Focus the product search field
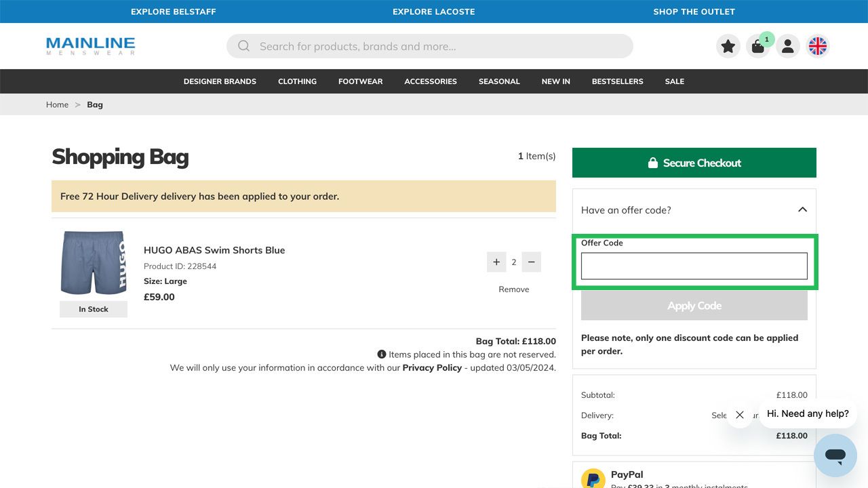Image resolution: width=868 pixels, height=488 pixels. pos(430,46)
